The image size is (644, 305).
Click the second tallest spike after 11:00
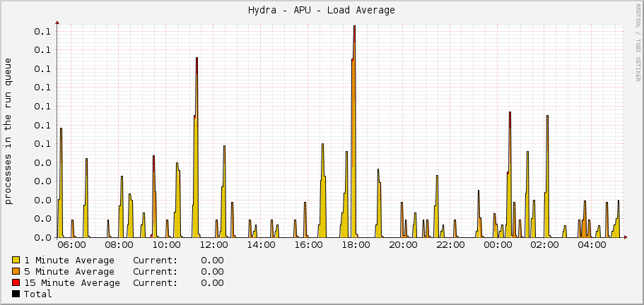coord(197,148)
